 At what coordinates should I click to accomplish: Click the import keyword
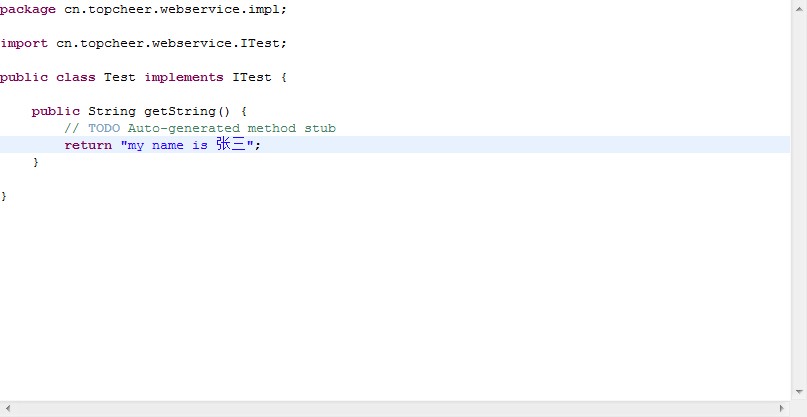point(24,43)
